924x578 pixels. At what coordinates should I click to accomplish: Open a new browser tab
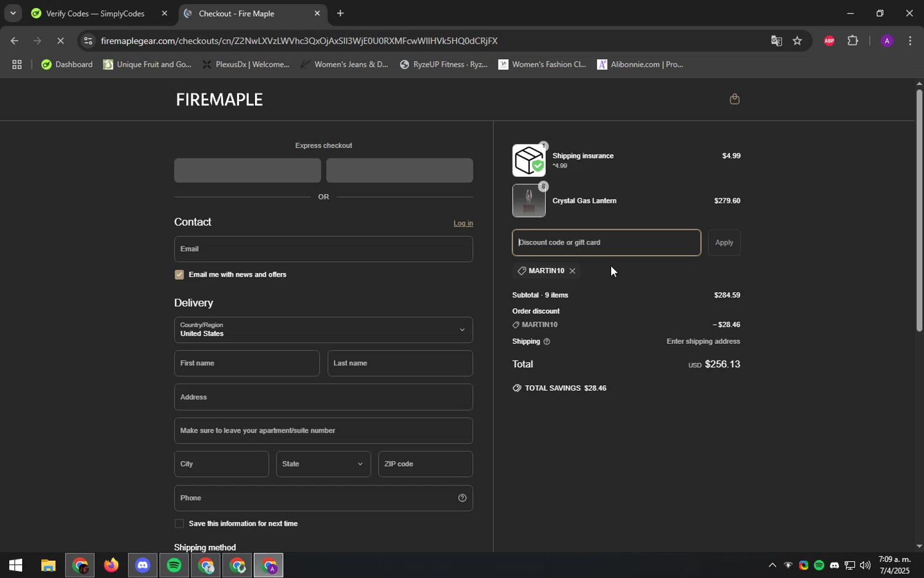point(340,14)
